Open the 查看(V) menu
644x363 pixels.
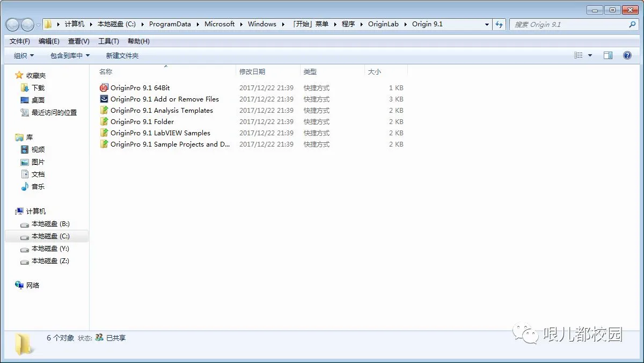point(79,41)
